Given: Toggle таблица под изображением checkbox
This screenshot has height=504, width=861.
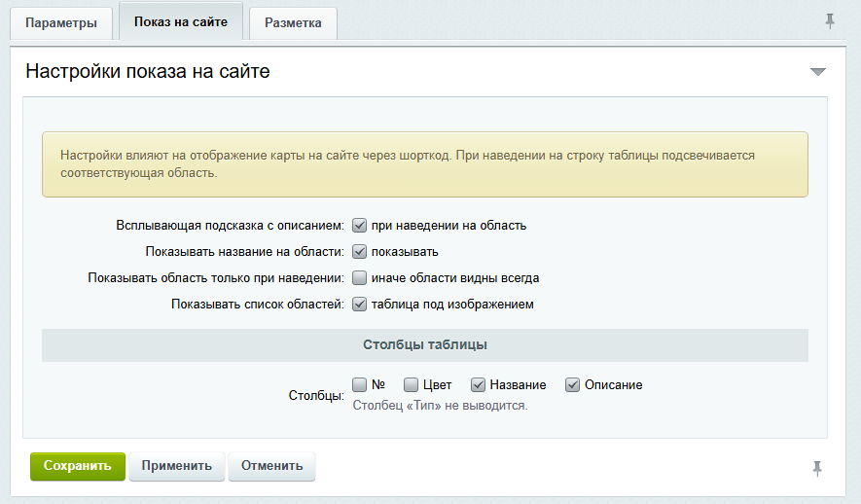Looking at the screenshot, I should 359,305.
